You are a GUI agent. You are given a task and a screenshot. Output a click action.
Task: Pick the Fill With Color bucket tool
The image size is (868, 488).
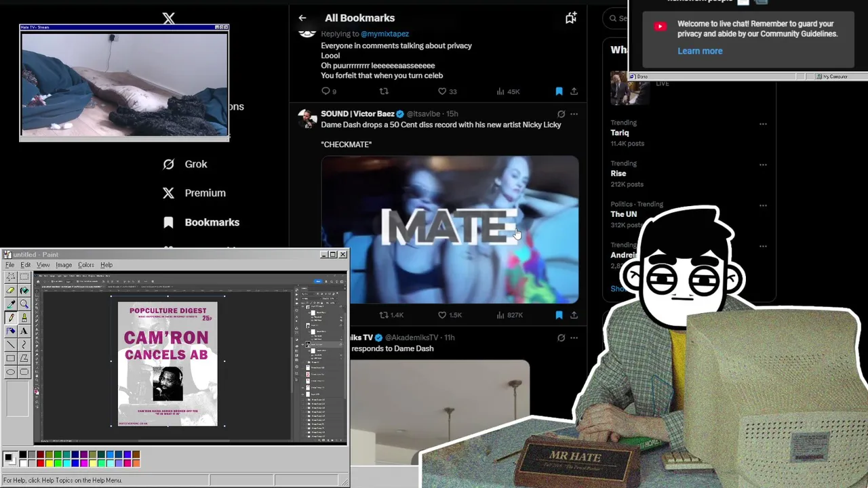click(24, 291)
